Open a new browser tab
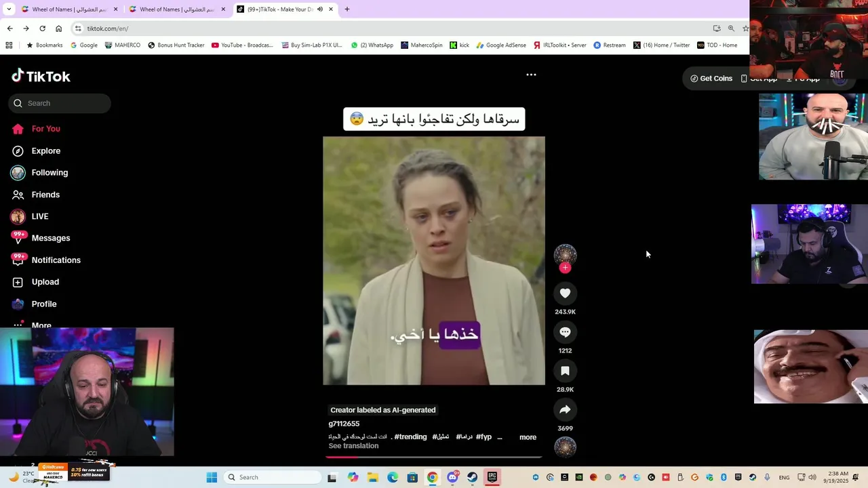Image resolution: width=868 pixels, height=488 pixels. 347,9
